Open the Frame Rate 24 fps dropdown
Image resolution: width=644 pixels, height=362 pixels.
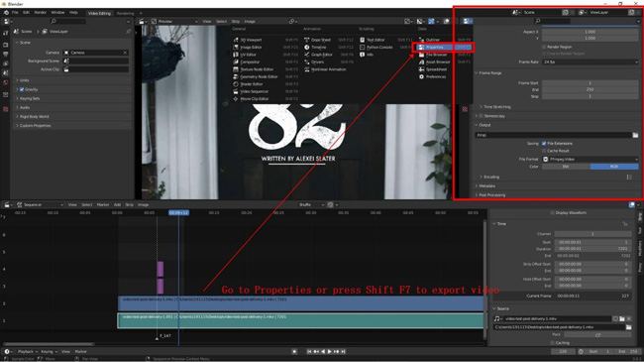[590, 61]
